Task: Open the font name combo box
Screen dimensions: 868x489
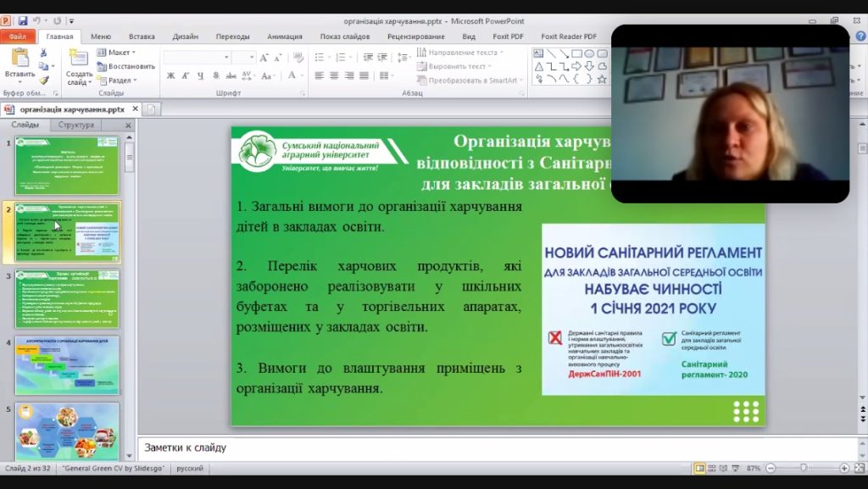Action: click(197, 57)
